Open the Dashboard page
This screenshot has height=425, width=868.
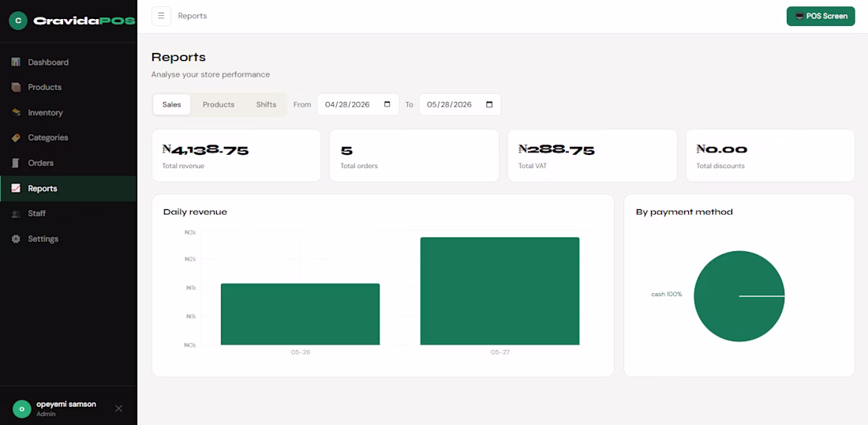coord(68,62)
